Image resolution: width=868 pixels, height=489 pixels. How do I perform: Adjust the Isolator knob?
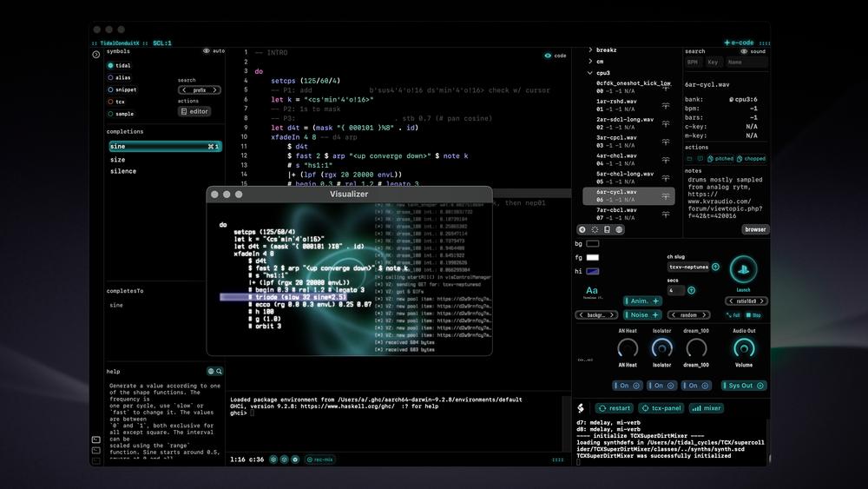click(661, 347)
